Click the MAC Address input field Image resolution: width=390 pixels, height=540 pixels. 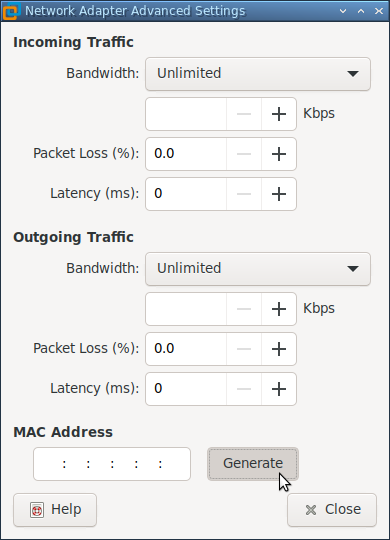tap(112, 464)
